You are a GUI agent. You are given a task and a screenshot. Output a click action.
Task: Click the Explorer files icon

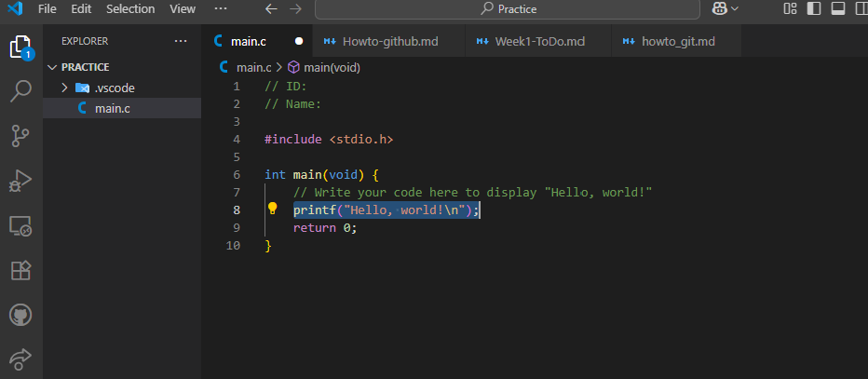[20, 47]
